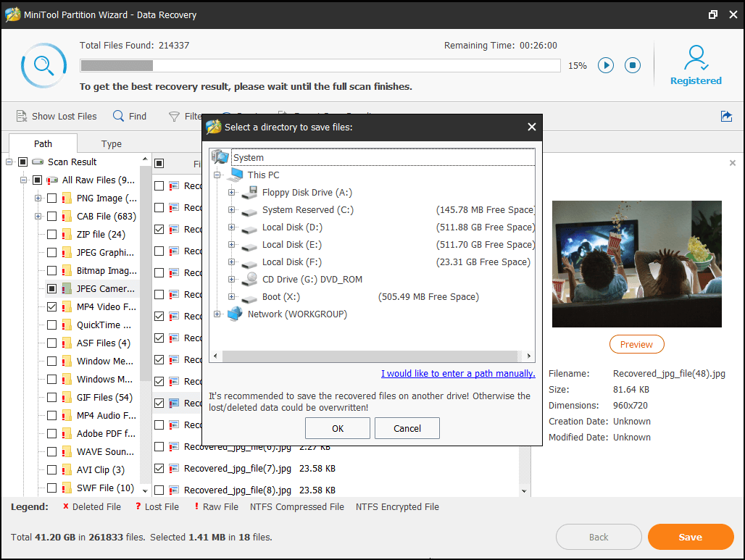Click the file list scroll down arrow
This screenshot has width=745, height=560.
pos(525,491)
